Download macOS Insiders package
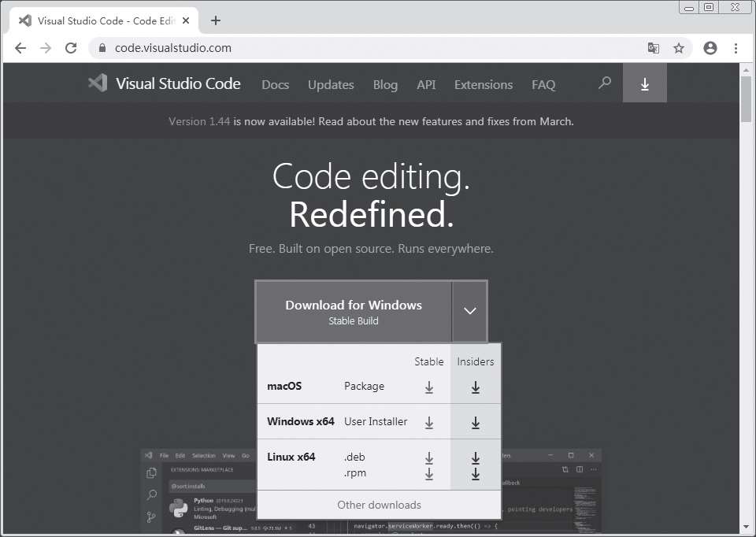This screenshot has width=756, height=537. 476,387
